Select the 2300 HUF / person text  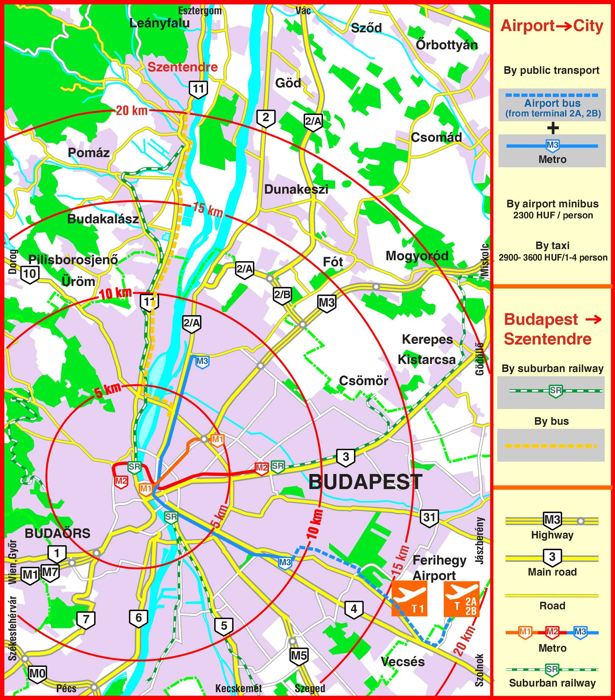point(553,215)
